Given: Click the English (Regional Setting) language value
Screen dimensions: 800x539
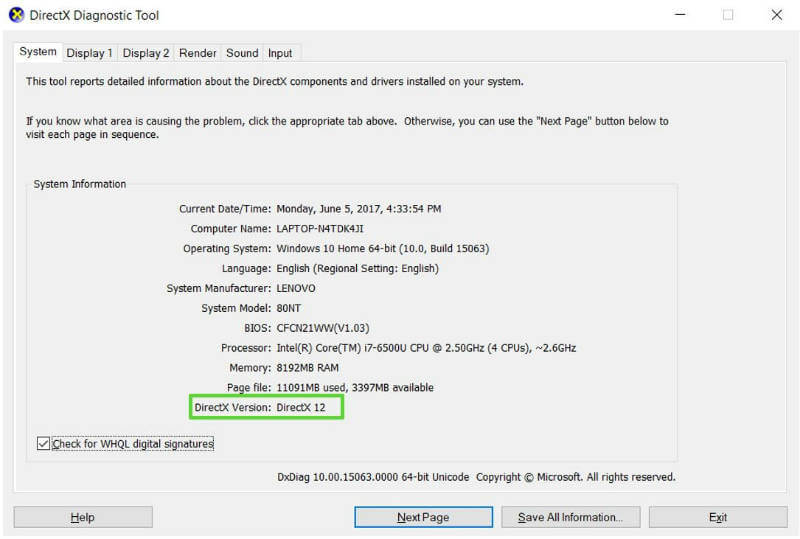Looking at the screenshot, I should (x=358, y=268).
